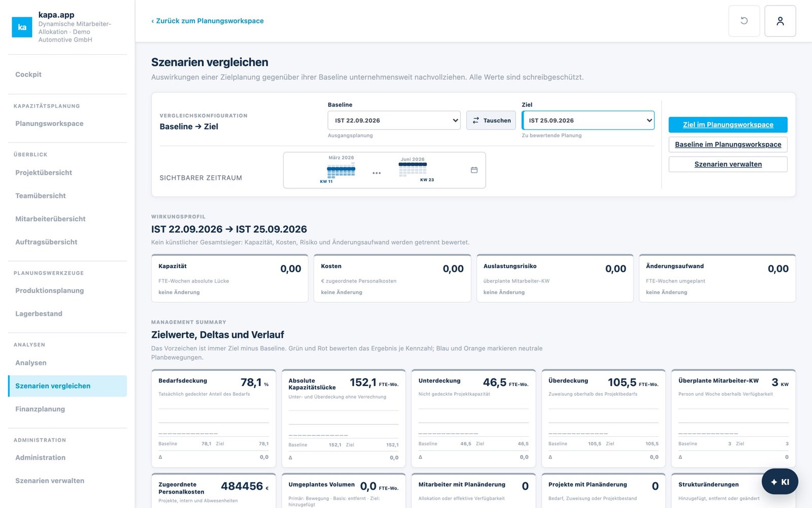Open the KI assistant button
This screenshot has width=812, height=508.
(780, 482)
